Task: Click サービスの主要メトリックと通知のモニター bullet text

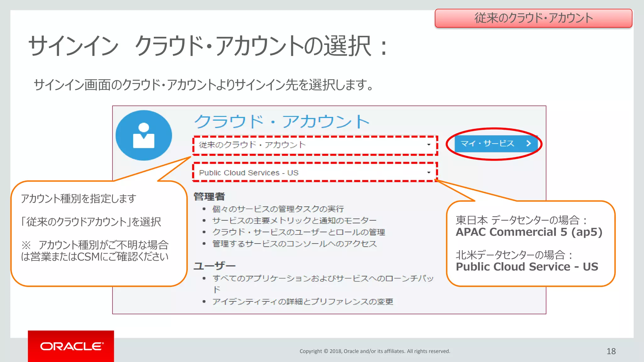Action: click(294, 221)
